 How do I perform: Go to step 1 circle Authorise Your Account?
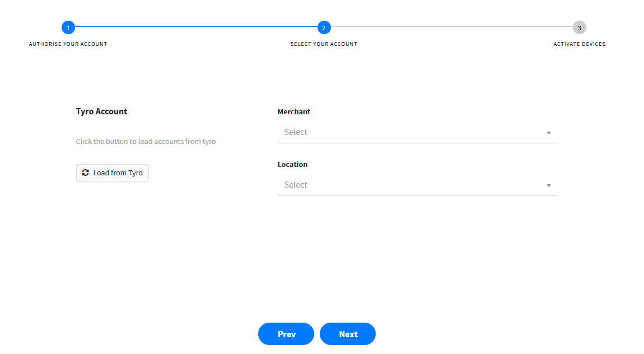coord(68,27)
